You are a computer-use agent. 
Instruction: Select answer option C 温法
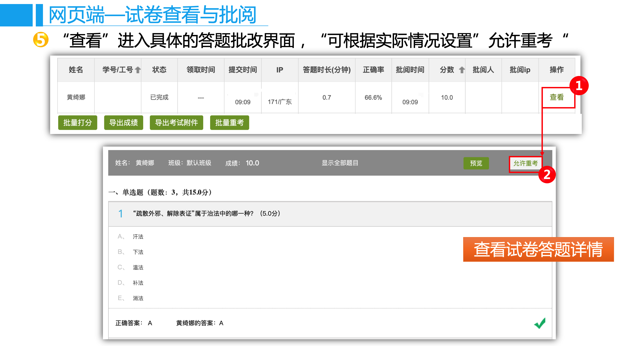(x=138, y=267)
